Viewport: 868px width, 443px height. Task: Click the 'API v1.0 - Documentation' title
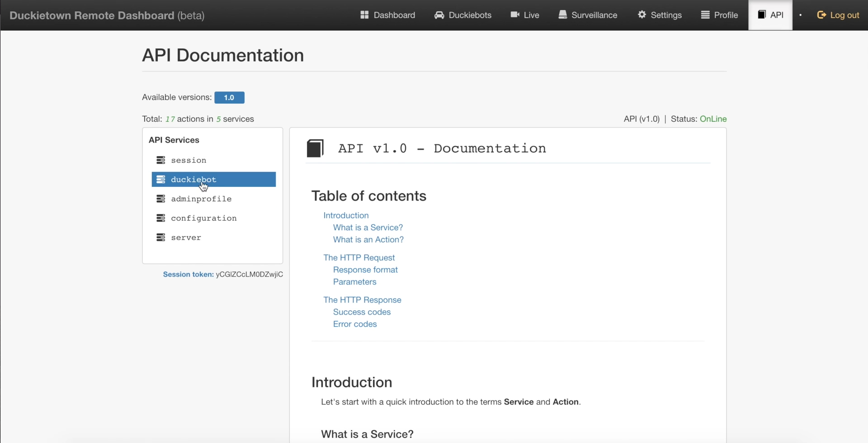[x=442, y=148]
